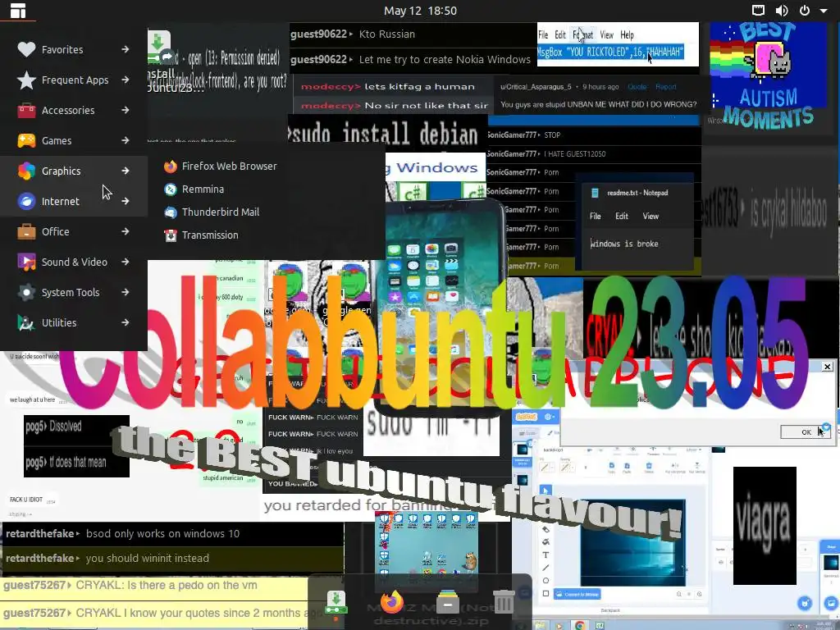Expand the Sound & Video submenu arrow
The height and width of the screenshot is (630, 840).
point(126,262)
